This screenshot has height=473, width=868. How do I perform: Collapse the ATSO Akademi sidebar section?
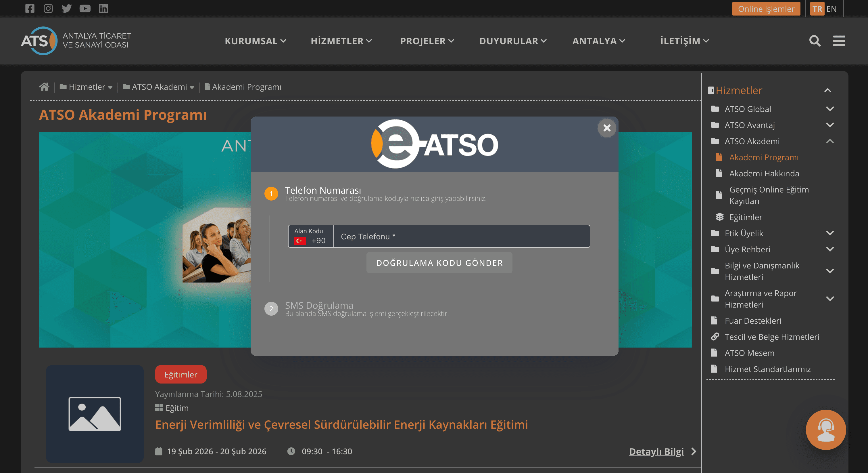(830, 141)
